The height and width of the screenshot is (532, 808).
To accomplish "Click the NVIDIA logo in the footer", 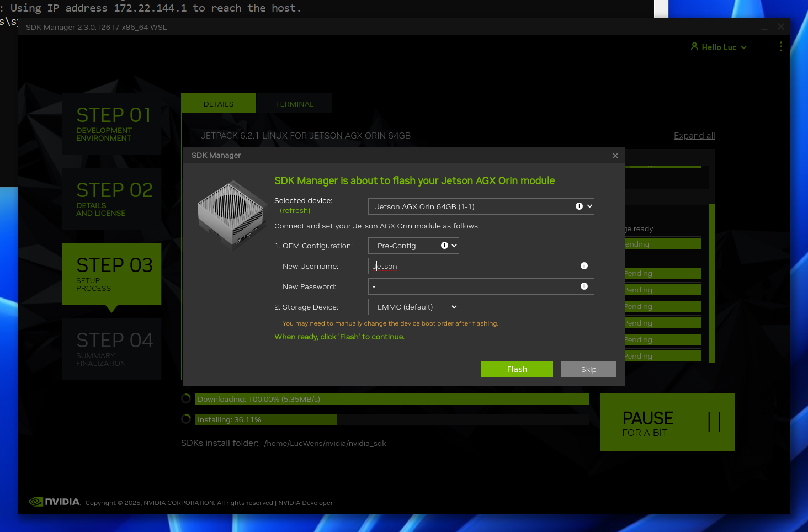I will tap(55, 502).
